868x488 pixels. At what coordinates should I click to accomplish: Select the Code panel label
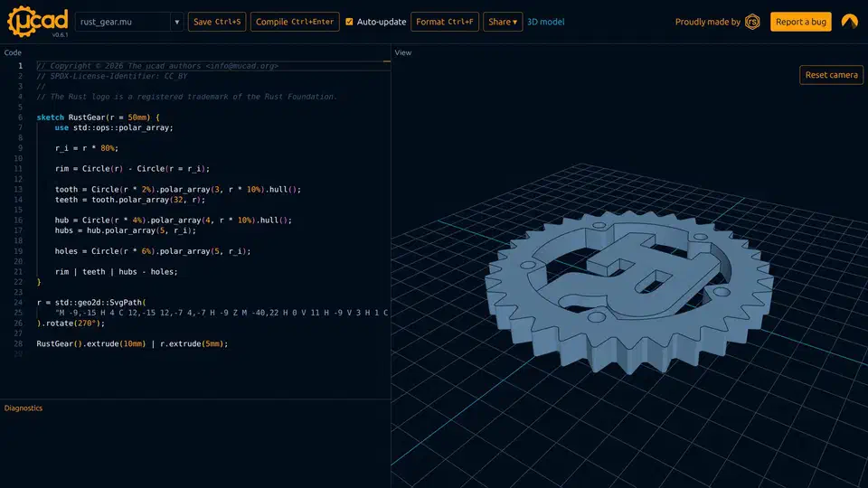(13, 52)
